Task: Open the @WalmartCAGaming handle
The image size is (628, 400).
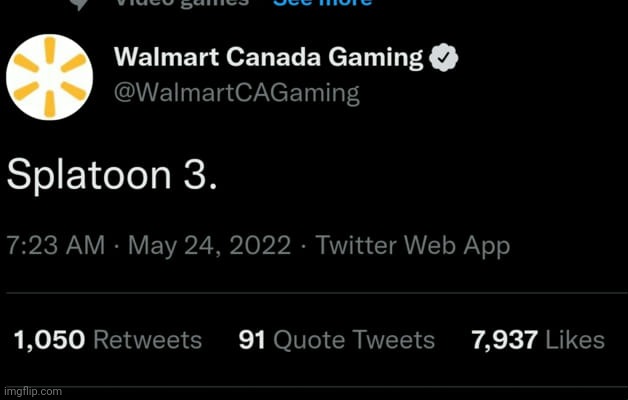Action: point(236,94)
